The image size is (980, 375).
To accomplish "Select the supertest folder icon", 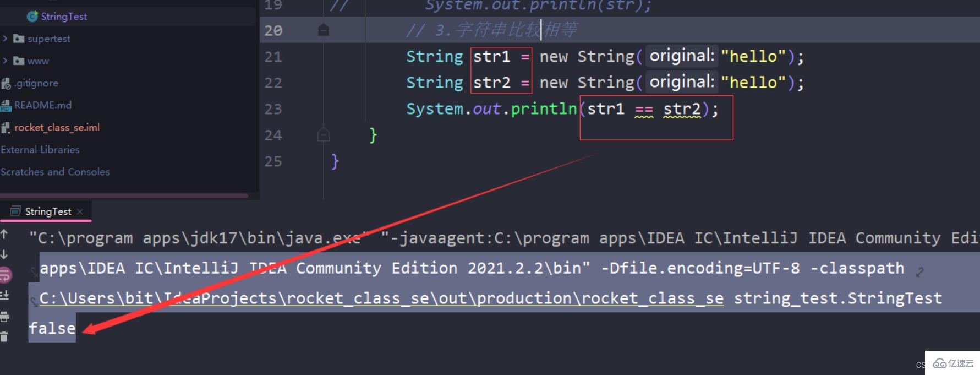I will (19, 39).
